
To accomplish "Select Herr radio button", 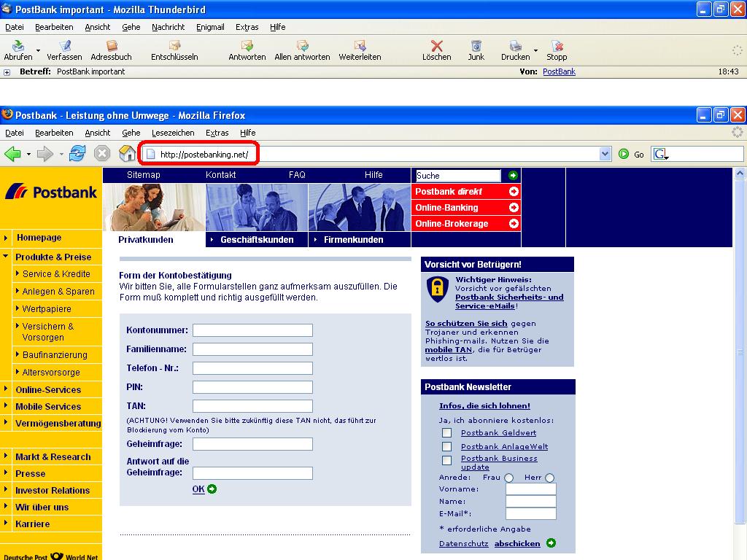I will click(x=550, y=478).
